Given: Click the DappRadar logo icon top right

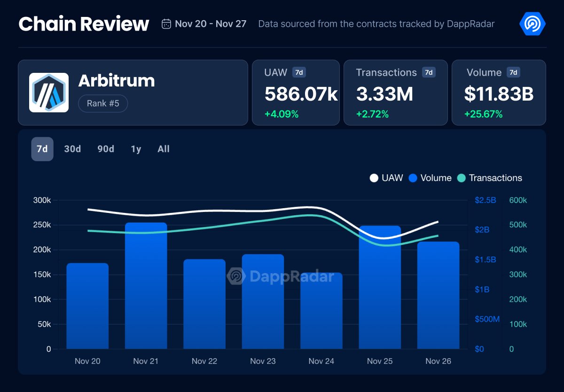Looking at the screenshot, I should coord(532,23).
